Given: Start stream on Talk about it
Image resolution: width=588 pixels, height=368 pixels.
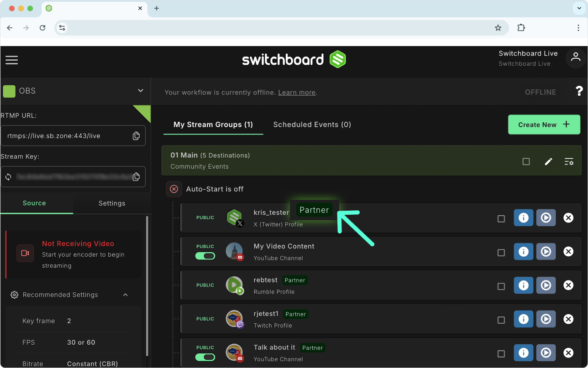Looking at the screenshot, I should (x=546, y=353).
